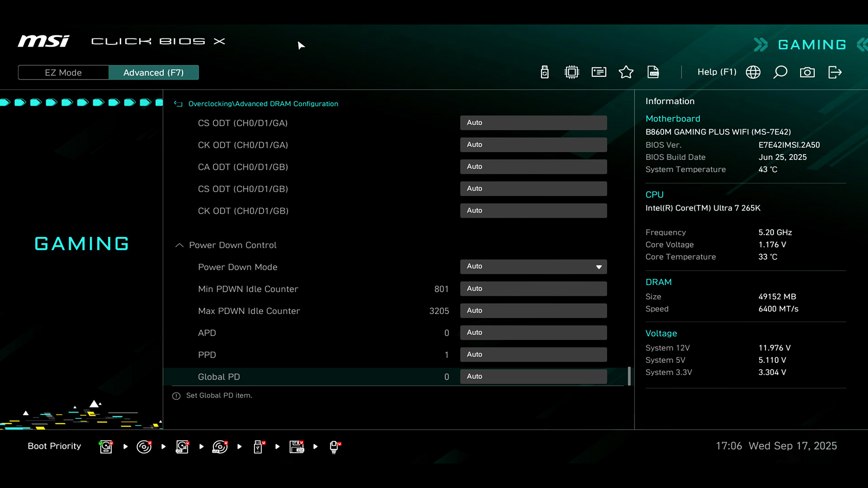This screenshot has height=488, width=868.
Task: Click the exit door icon
Action: [835, 72]
